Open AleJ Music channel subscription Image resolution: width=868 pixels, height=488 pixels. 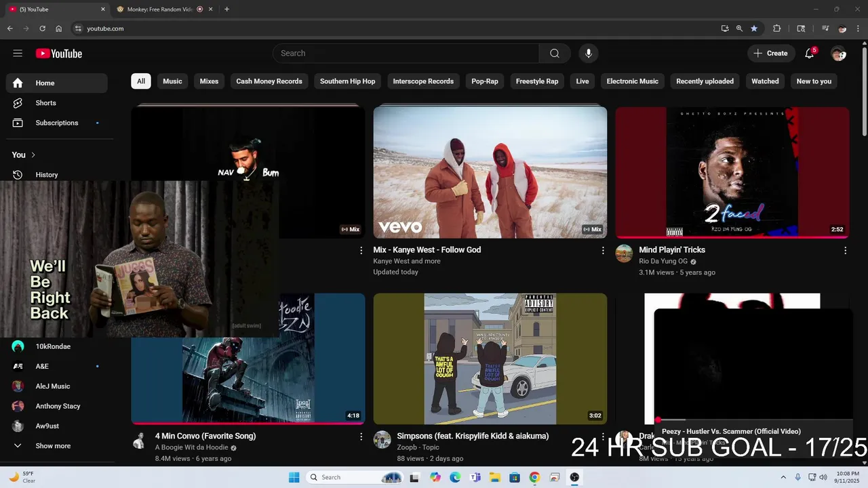57,386
